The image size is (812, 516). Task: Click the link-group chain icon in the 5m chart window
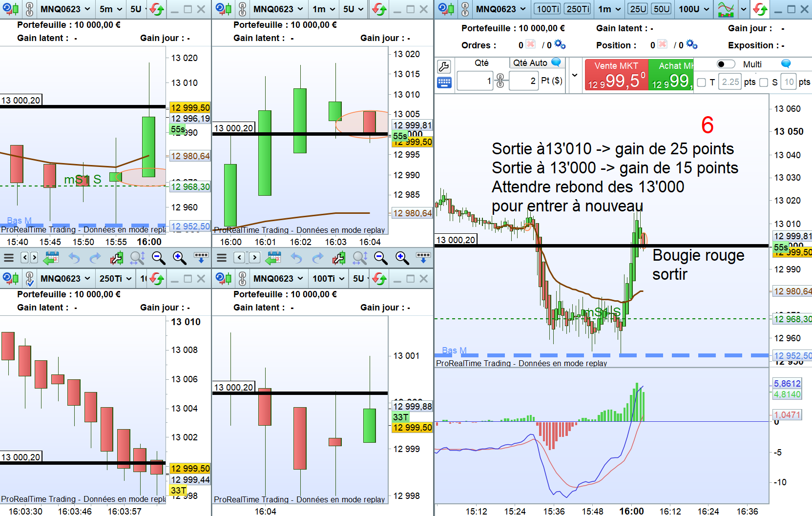(30, 9)
